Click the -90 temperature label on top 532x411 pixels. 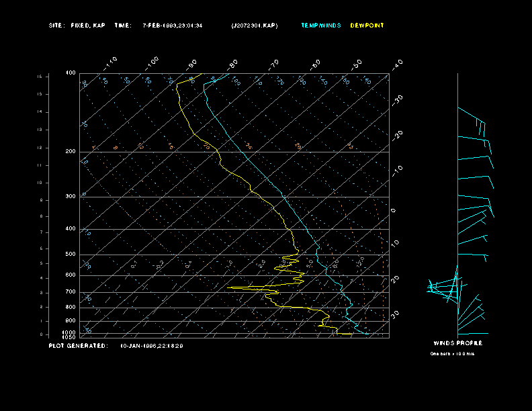pyautogui.click(x=191, y=64)
